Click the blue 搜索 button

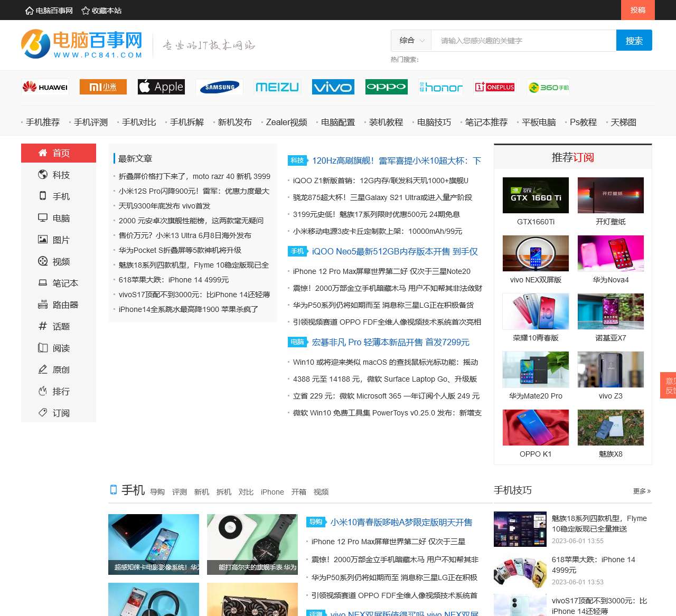click(634, 40)
